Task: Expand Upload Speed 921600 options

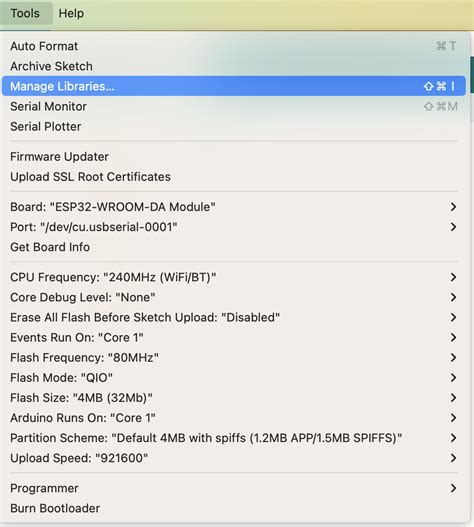Action: 234,458
